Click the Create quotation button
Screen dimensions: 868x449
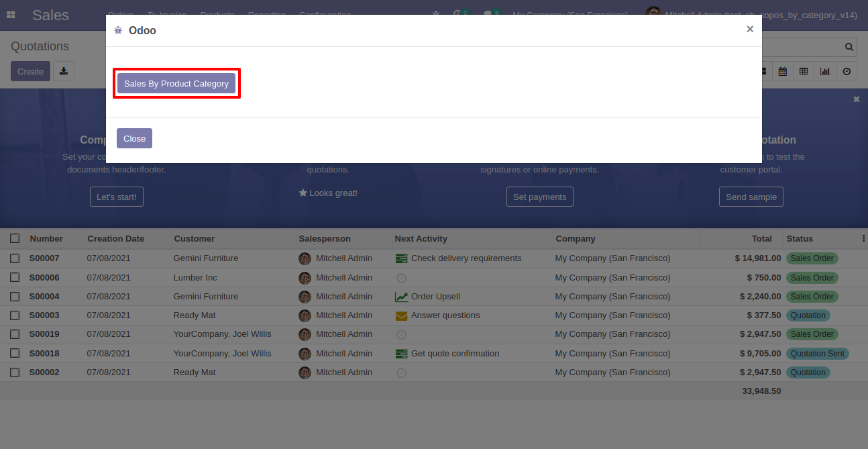click(x=30, y=71)
